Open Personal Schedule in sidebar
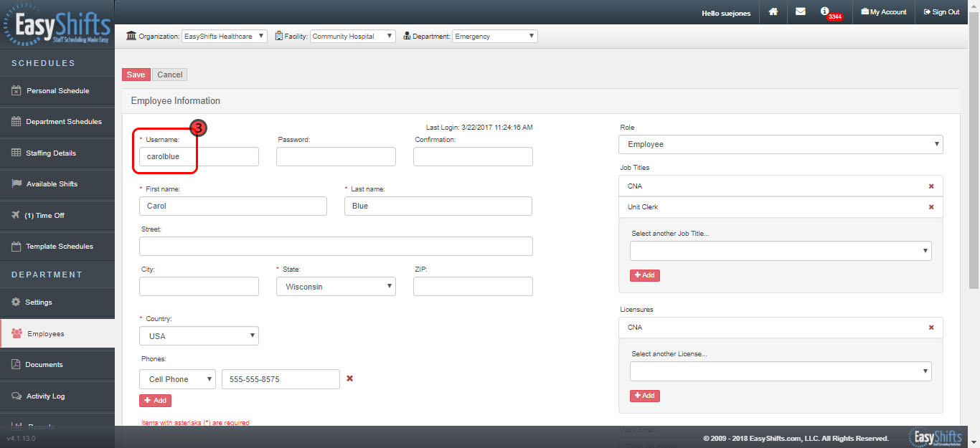Viewport: 980px width, 448px height. click(x=57, y=91)
